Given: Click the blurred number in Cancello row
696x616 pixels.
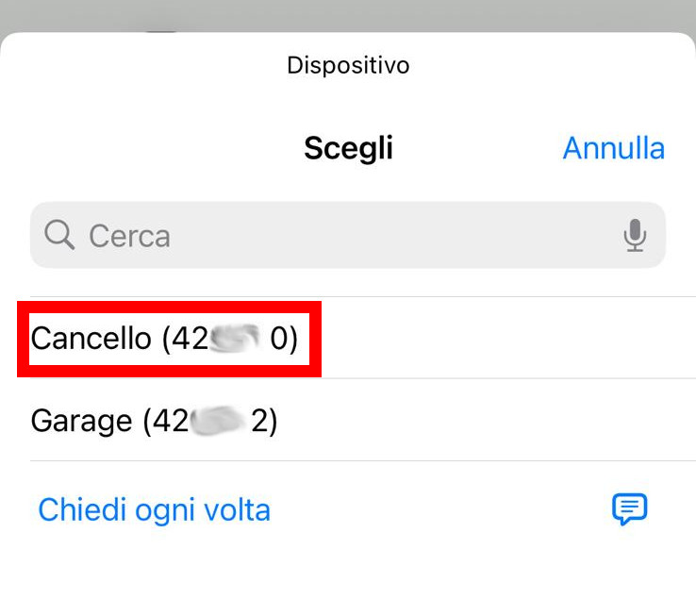Looking at the screenshot, I should tap(235, 338).
